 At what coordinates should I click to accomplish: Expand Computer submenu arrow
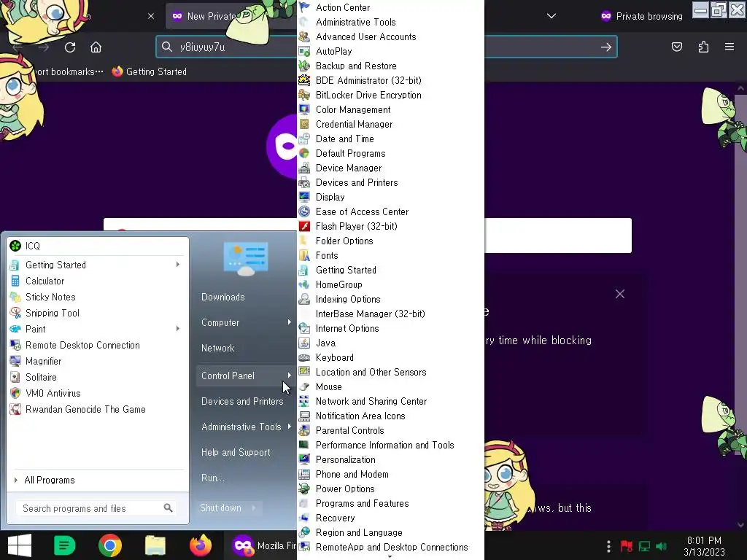[289, 322]
